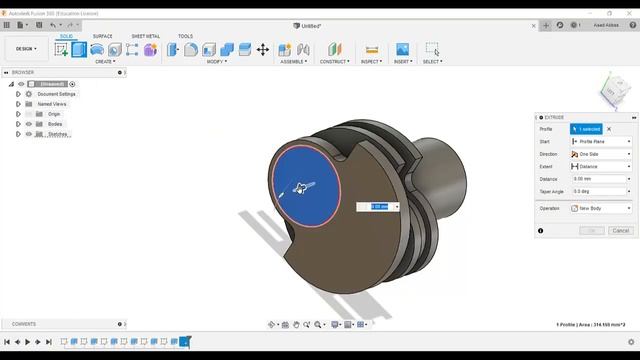Switch to the Sheet Metal tab
This screenshot has width=640, height=360.
tap(146, 36)
